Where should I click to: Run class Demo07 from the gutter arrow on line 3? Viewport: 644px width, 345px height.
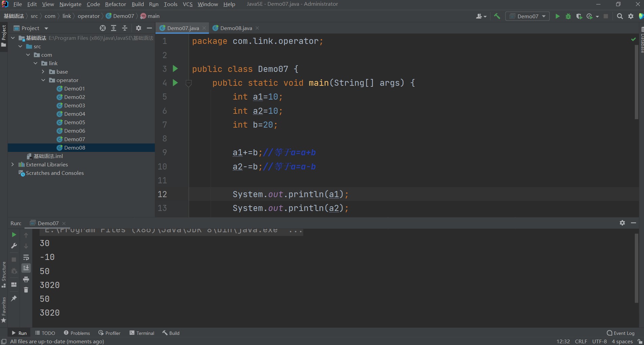(x=175, y=69)
